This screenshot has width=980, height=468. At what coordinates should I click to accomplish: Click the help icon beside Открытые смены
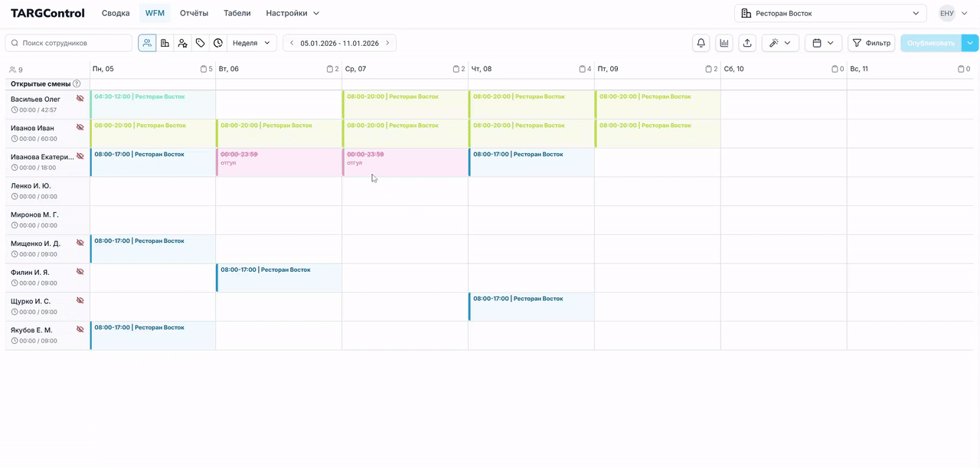pos(77,83)
